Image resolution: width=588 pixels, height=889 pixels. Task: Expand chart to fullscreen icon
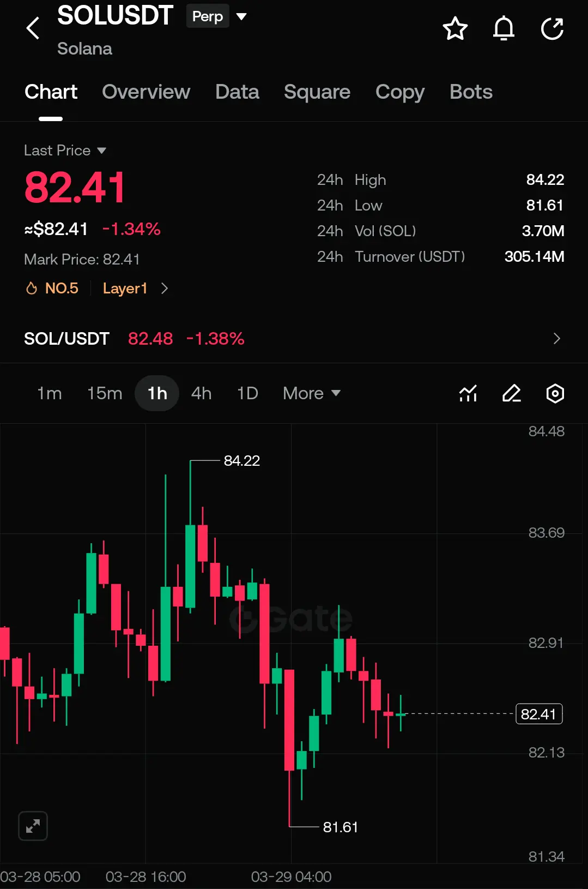pyautogui.click(x=33, y=826)
